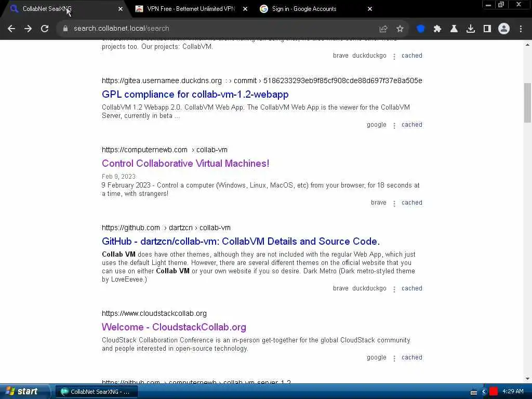Toggle the side panel icon
The image size is (532, 399).
click(487, 29)
